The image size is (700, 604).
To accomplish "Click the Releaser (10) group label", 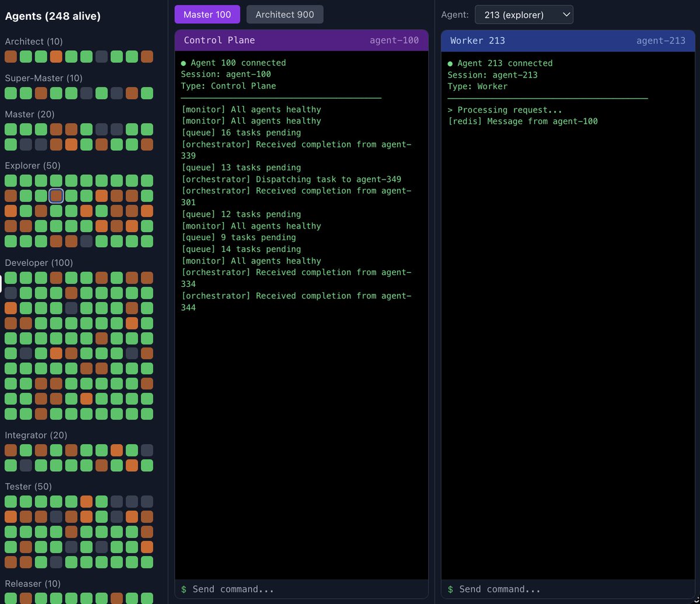I will pos(33,584).
